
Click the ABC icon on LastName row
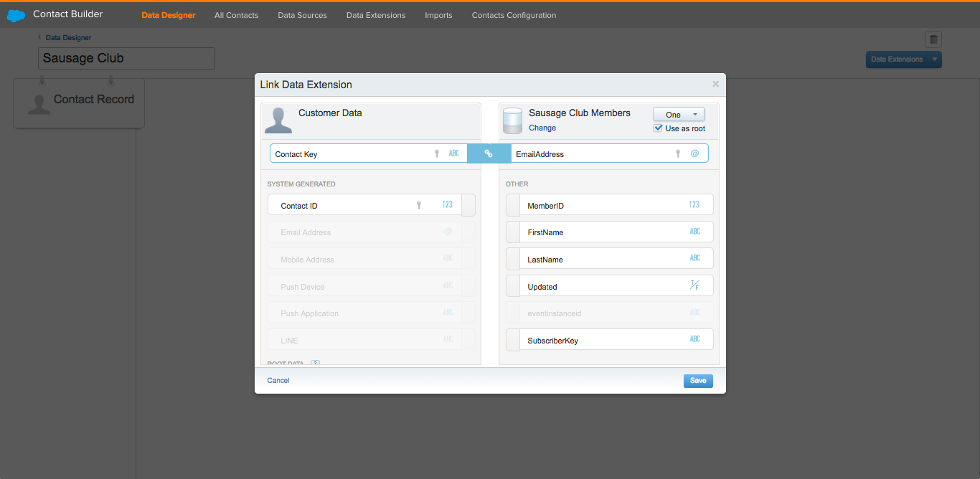point(694,258)
